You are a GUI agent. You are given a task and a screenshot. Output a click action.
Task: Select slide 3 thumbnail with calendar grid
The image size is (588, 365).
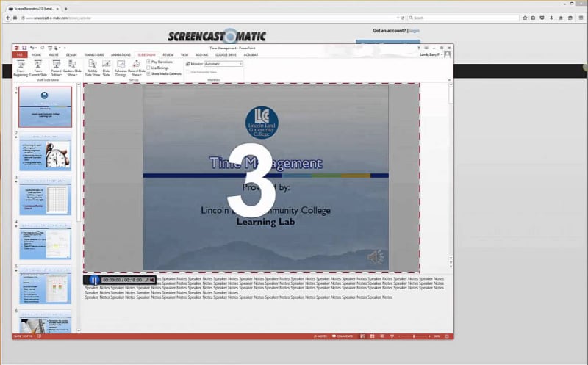coord(46,195)
